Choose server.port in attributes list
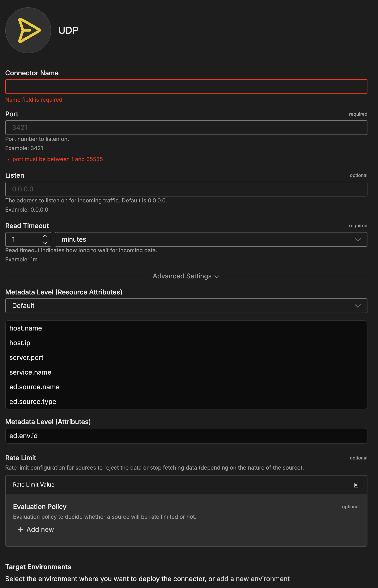378x588 pixels. pos(26,358)
